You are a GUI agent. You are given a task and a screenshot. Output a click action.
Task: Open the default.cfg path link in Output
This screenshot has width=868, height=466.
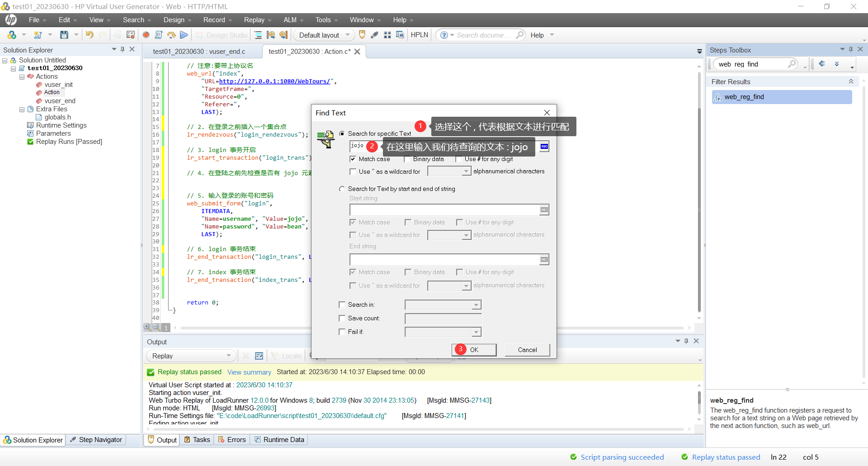pos(302,416)
